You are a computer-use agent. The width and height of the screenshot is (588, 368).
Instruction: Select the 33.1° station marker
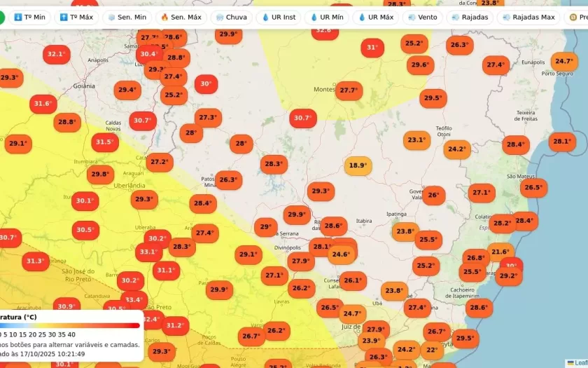click(x=148, y=252)
